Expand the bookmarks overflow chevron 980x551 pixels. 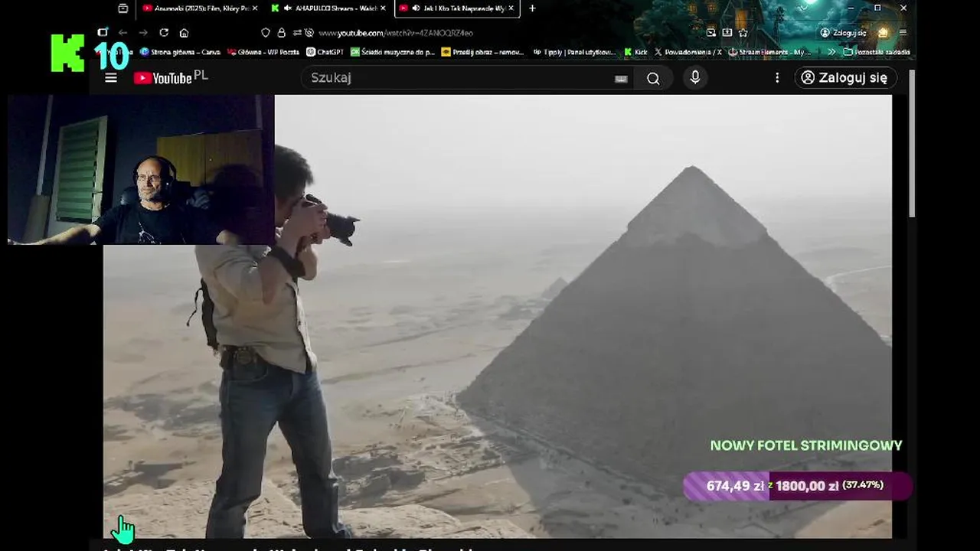(830, 52)
